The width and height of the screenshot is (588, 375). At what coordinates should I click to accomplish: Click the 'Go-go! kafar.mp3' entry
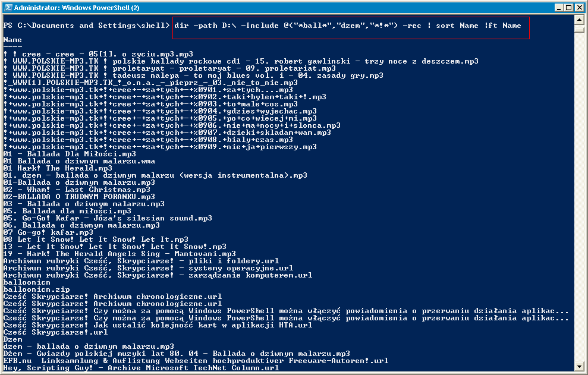coord(48,232)
